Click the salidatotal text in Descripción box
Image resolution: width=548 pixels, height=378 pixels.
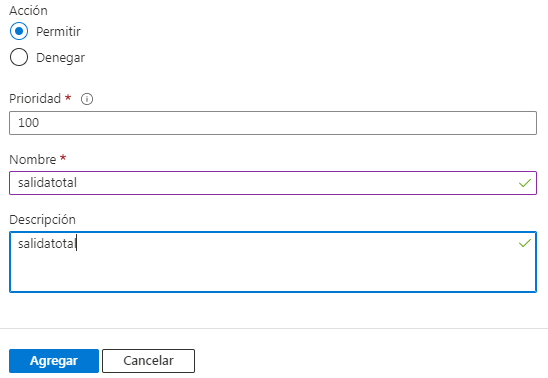point(47,243)
